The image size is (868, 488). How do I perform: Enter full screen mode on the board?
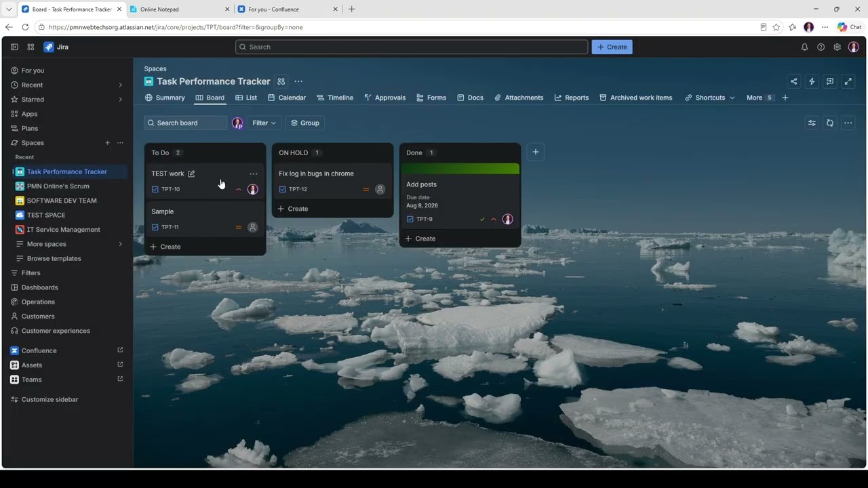coord(848,81)
